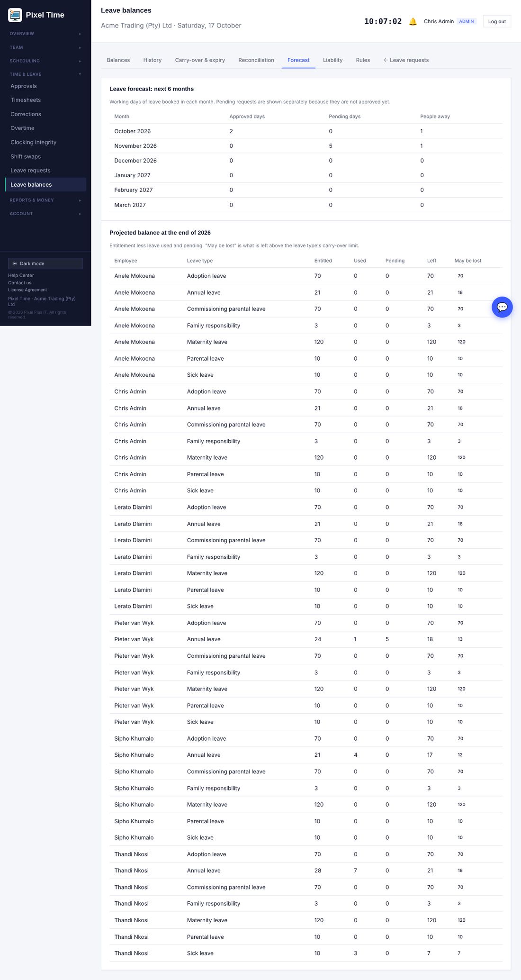Open the License Agreement link
521x980 pixels.
point(27,290)
